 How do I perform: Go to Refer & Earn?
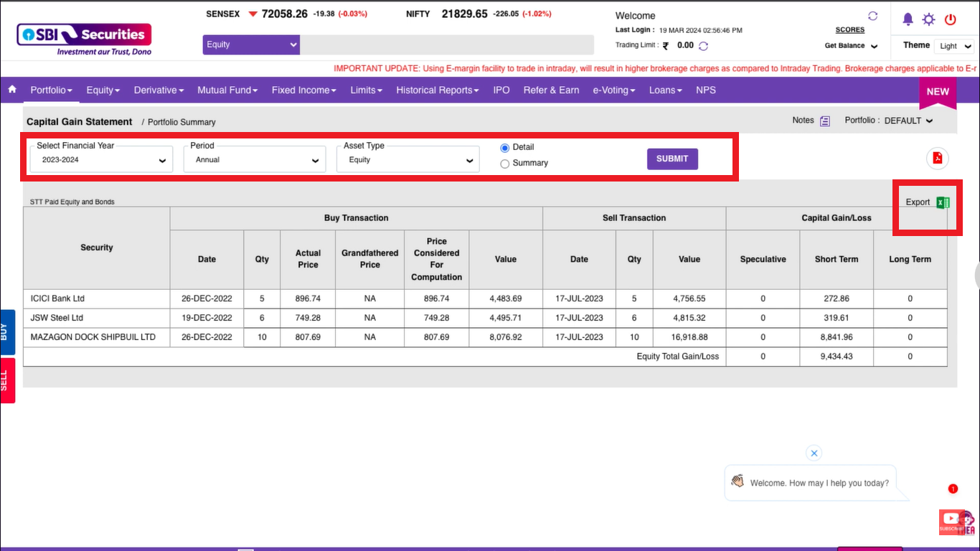pos(551,90)
